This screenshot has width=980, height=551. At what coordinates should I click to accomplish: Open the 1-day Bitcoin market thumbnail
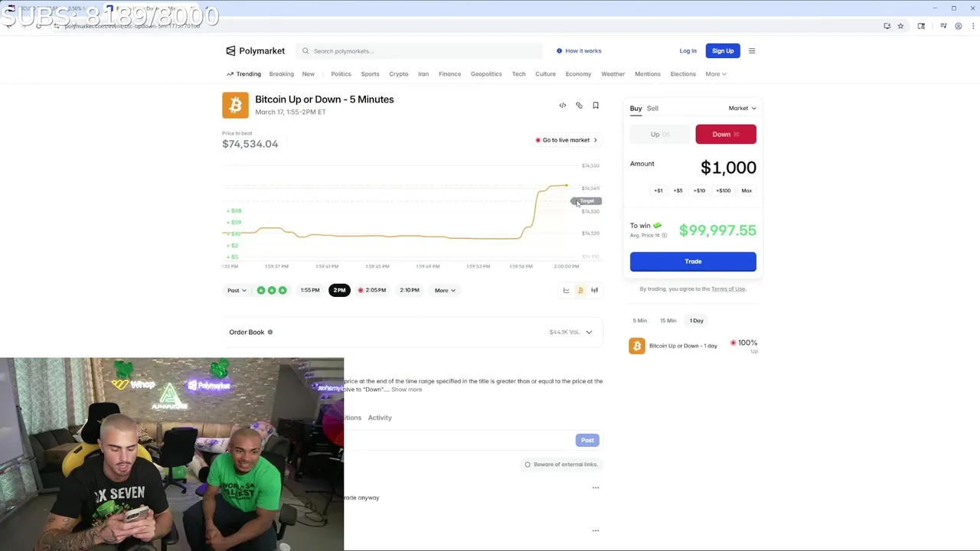pos(637,346)
